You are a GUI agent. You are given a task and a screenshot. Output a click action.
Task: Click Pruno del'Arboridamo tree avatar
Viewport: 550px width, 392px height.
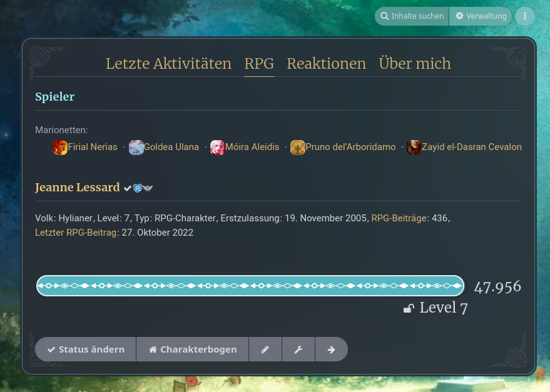pyautogui.click(x=298, y=148)
